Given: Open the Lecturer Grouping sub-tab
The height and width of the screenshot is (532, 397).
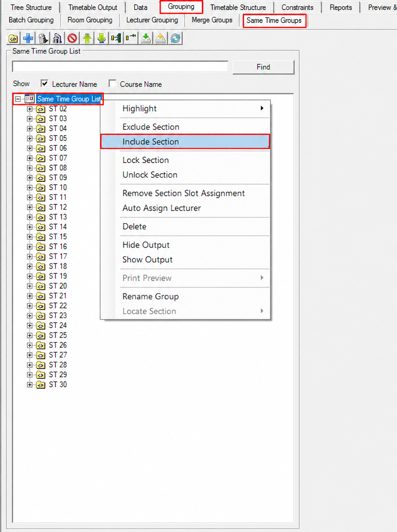Looking at the screenshot, I should pyautogui.click(x=152, y=20).
